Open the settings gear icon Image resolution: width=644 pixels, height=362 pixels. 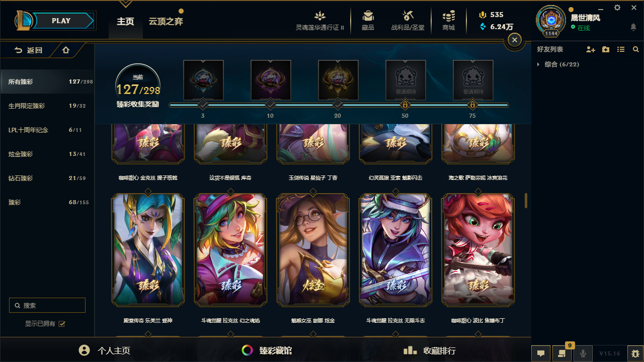click(617, 8)
